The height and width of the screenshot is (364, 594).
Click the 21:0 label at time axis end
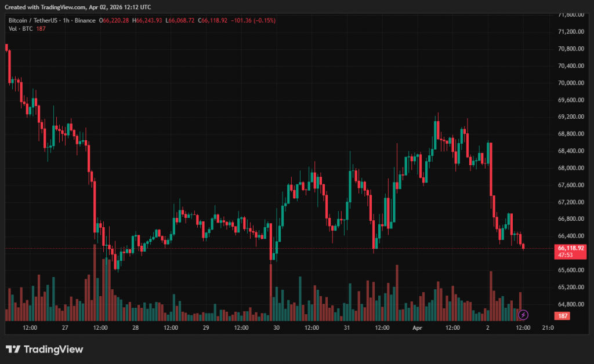(x=547, y=327)
